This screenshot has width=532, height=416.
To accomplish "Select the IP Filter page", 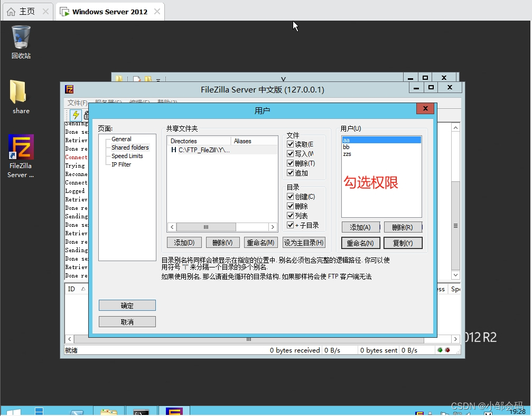I will [121, 164].
